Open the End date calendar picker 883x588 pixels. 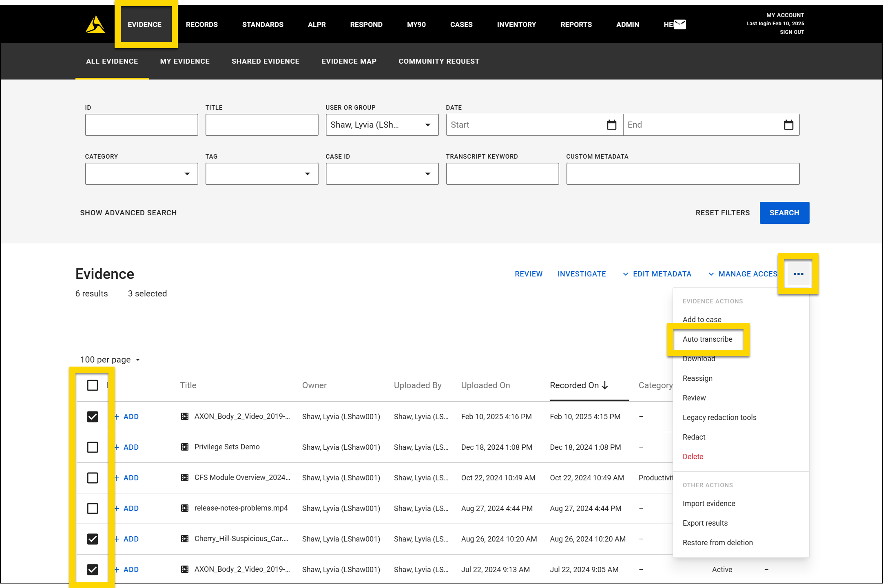click(788, 125)
